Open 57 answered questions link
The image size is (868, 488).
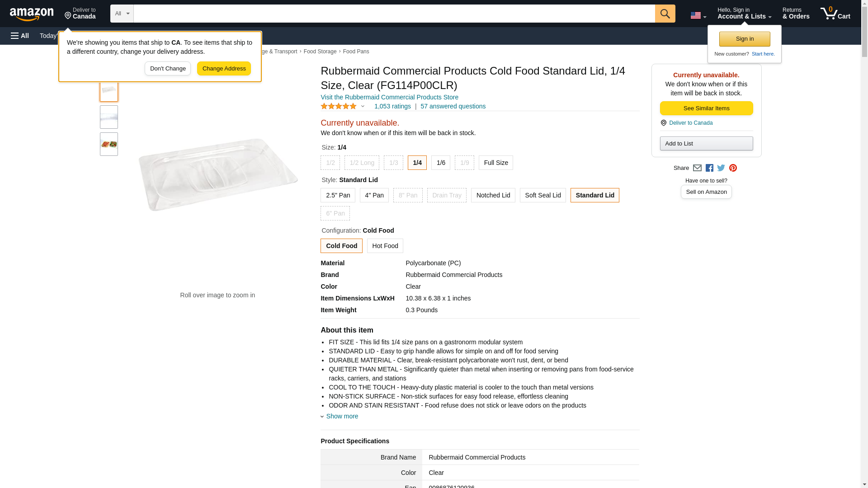pyautogui.click(x=453, y=106)
